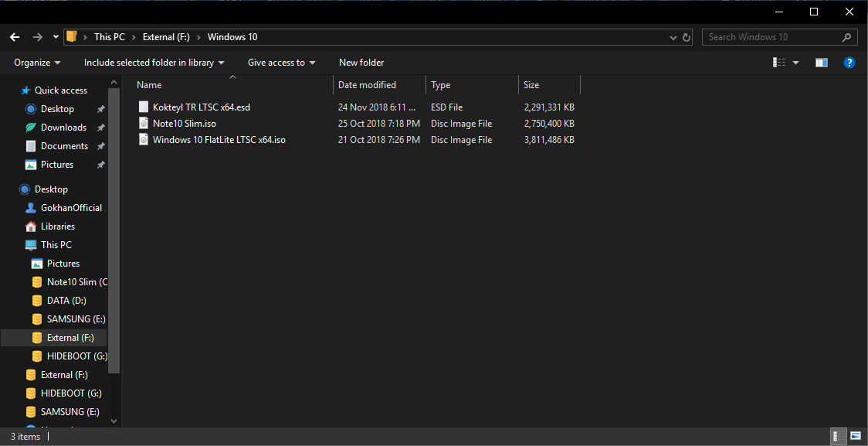The width and height of the screenshot is (868, 446).
Task: Open the lower SAMSUNG (E:) drive entry
Action: tap(70, 412)
